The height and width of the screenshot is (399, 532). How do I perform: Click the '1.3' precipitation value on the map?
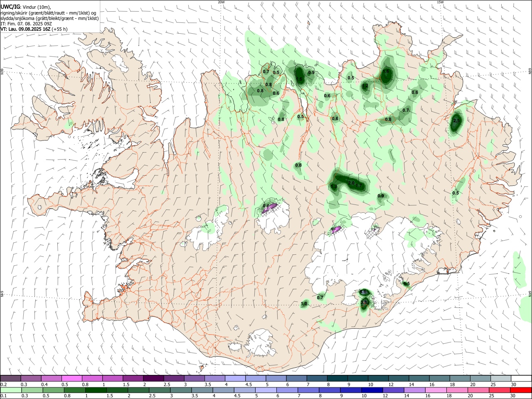click(x=334, y=186)
